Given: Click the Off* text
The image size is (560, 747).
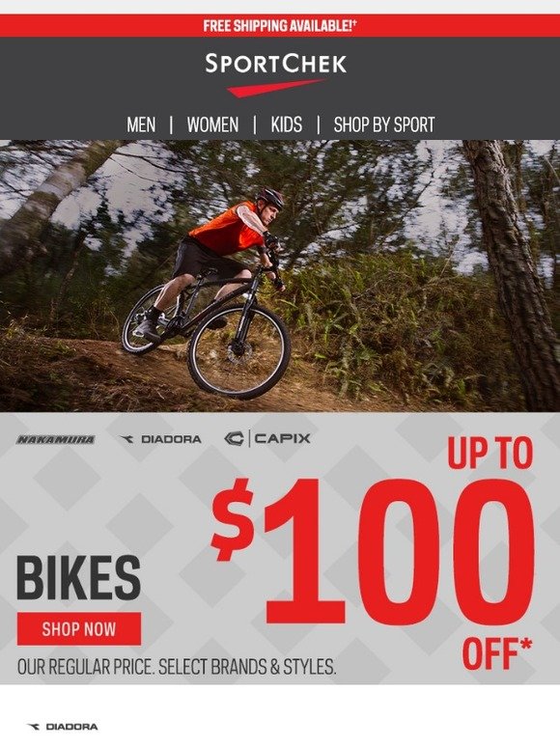Looking at the screenshot, I should coord(497,653).
